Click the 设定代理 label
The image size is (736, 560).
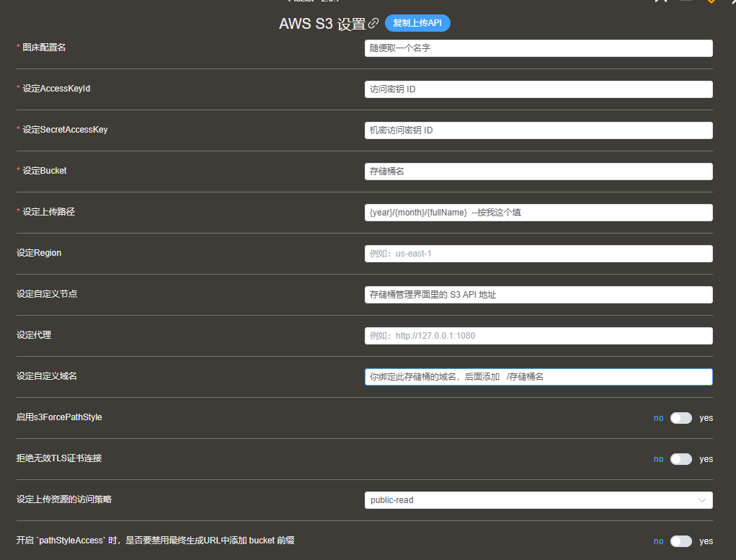(x=34, y=335)
